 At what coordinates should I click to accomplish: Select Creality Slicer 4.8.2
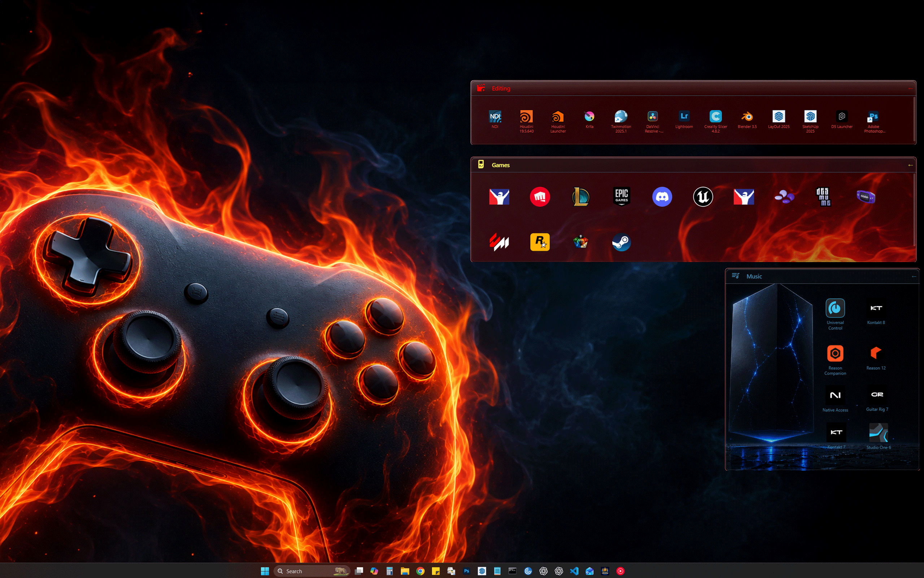pos(715,121)
